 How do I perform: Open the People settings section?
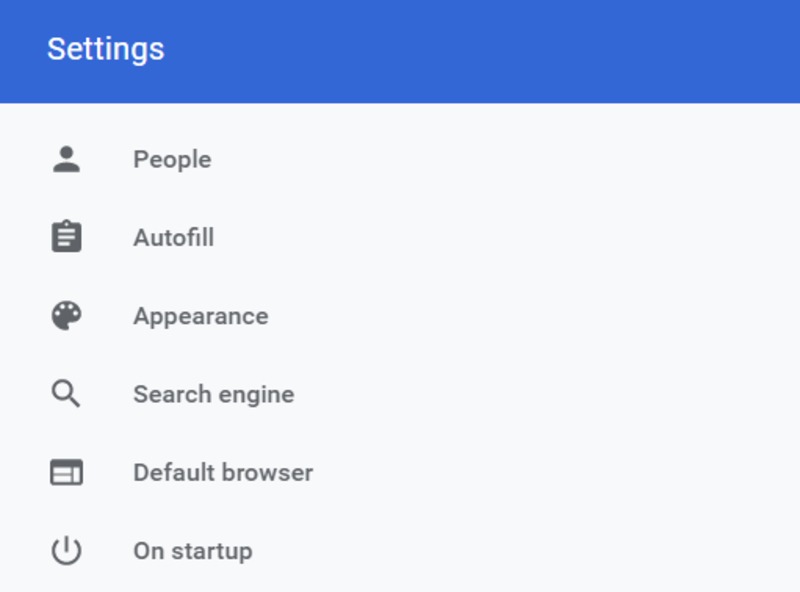tap(171, 158)
